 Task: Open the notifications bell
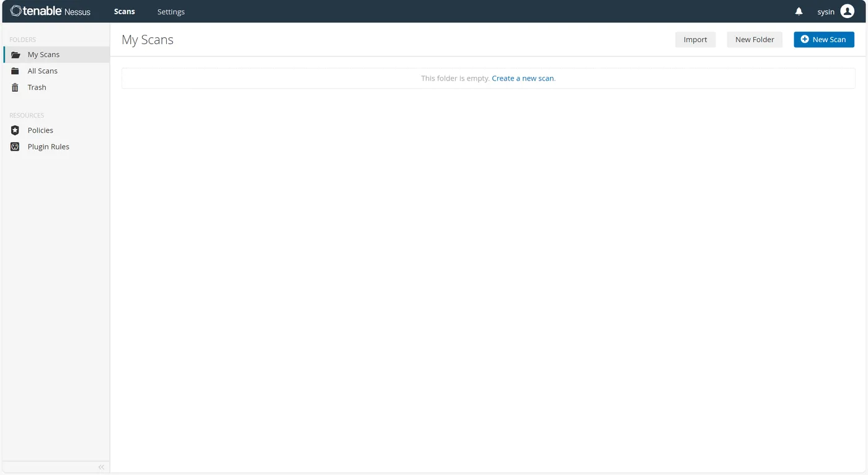799,11
